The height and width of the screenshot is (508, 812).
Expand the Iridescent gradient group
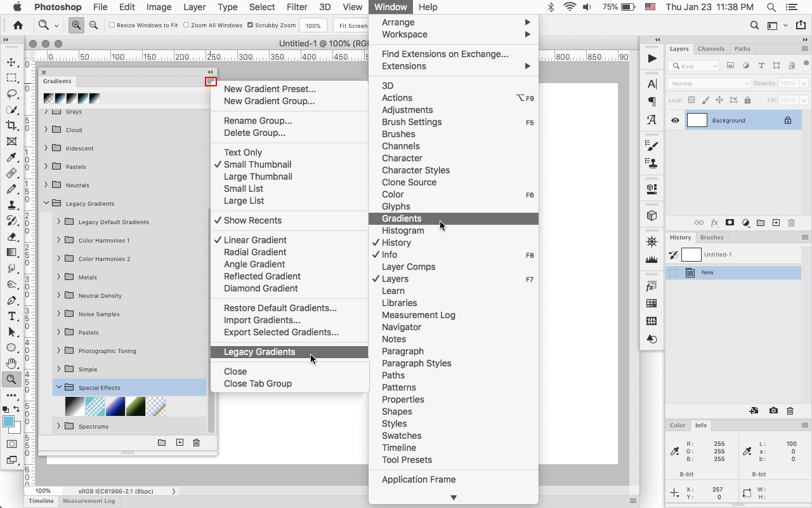(46, 148)
